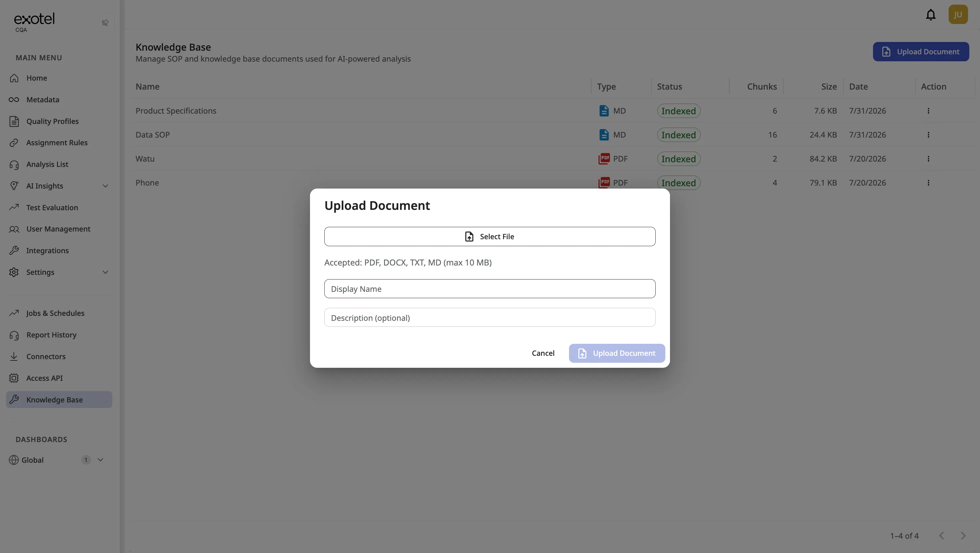Click the User Management people icon
This screenshot has width=980, height=553.
coord(14,229)
